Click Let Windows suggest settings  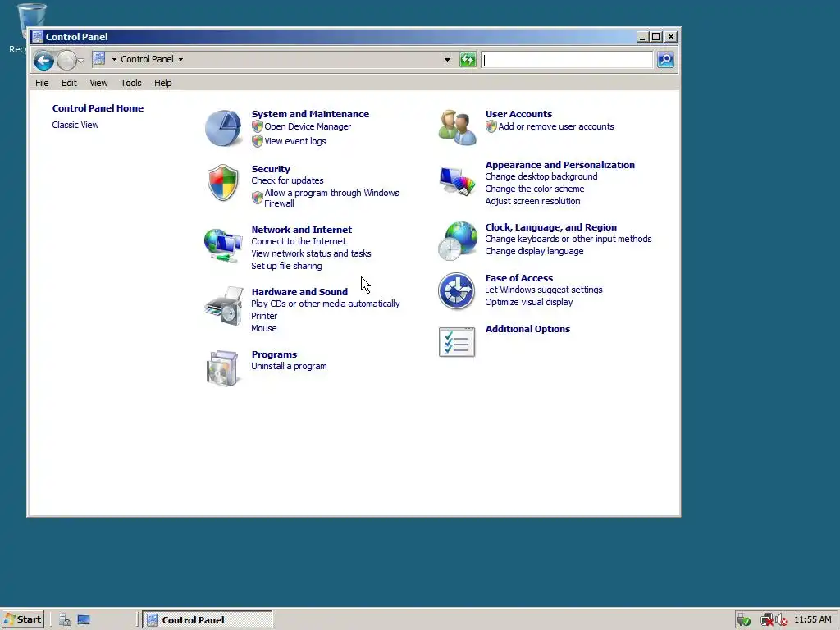[544, 290]
